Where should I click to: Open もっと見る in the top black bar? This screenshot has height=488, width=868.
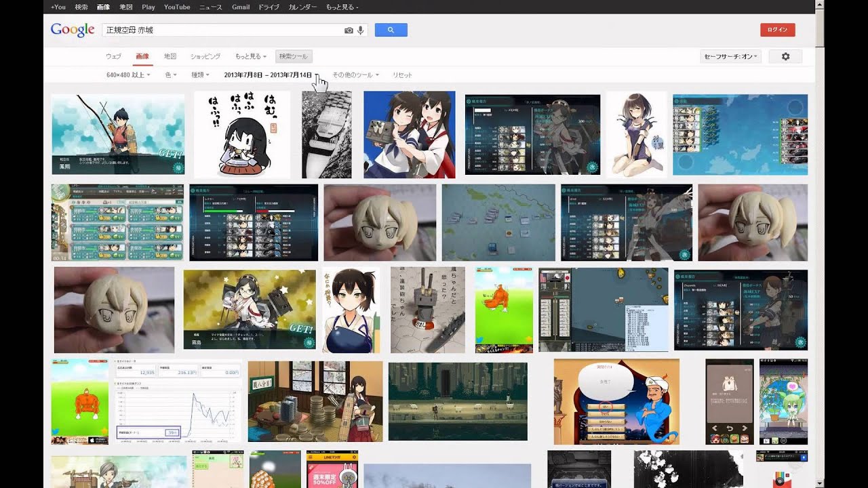tap(342, 7)
